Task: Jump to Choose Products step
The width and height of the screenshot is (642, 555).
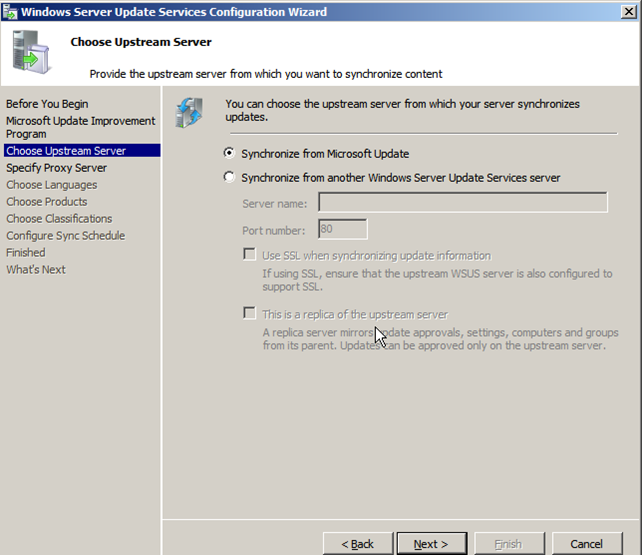Action: click(47, 202)
